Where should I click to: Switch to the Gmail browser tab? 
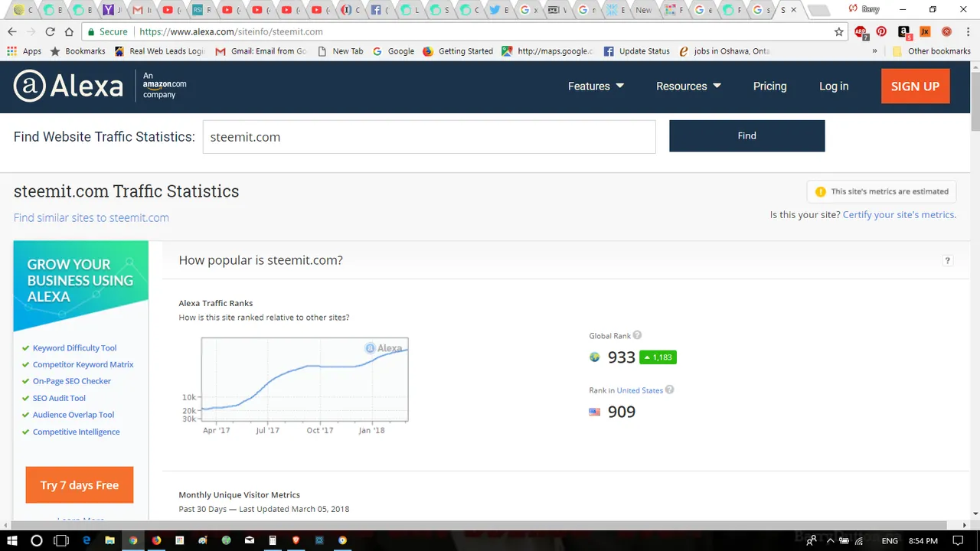click(140, 10)
